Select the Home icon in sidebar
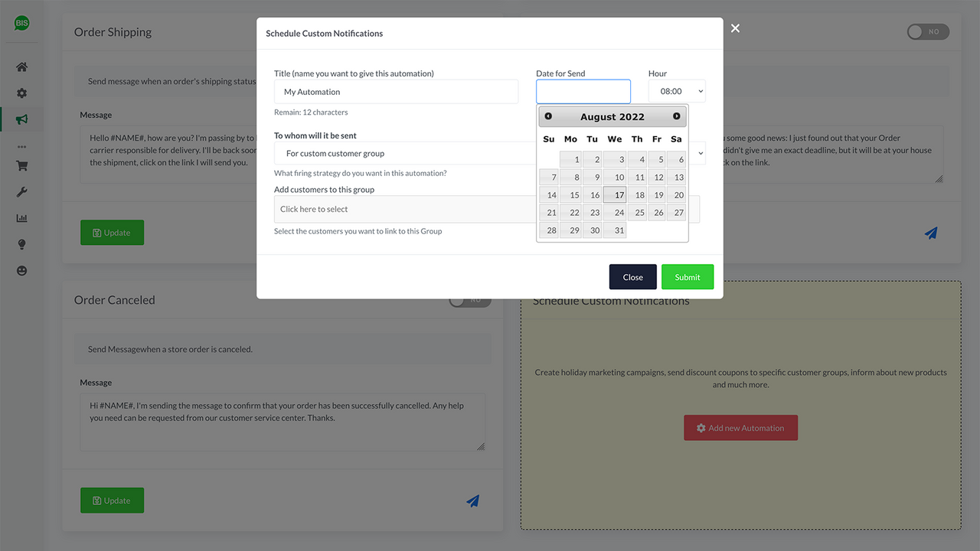This screenshot has width=980, height=551. 21,67
